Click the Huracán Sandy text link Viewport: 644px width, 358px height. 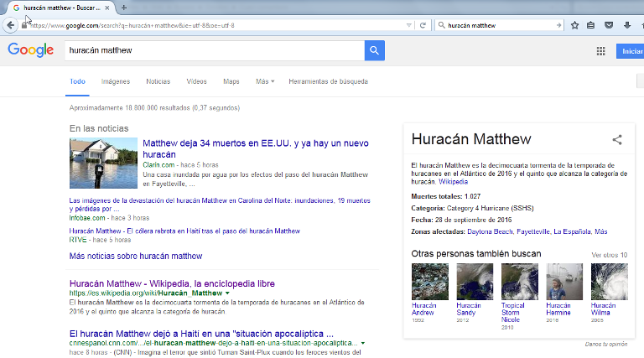coord(469,309)
